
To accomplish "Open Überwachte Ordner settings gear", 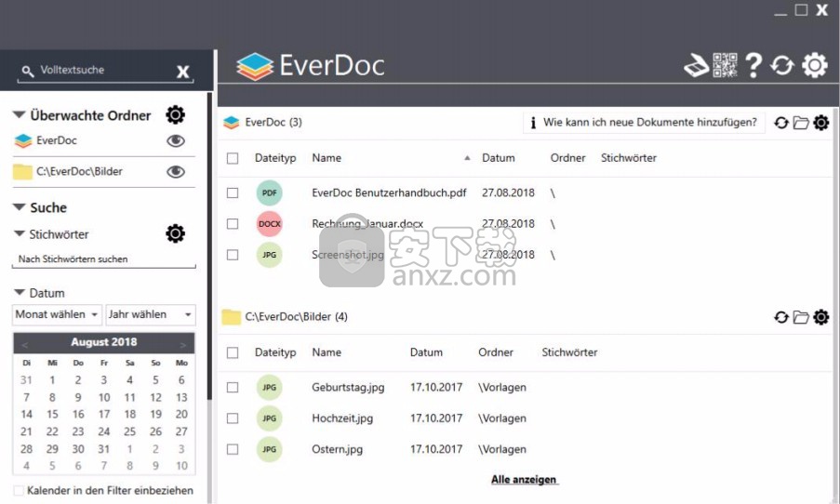I will (175, 114).
